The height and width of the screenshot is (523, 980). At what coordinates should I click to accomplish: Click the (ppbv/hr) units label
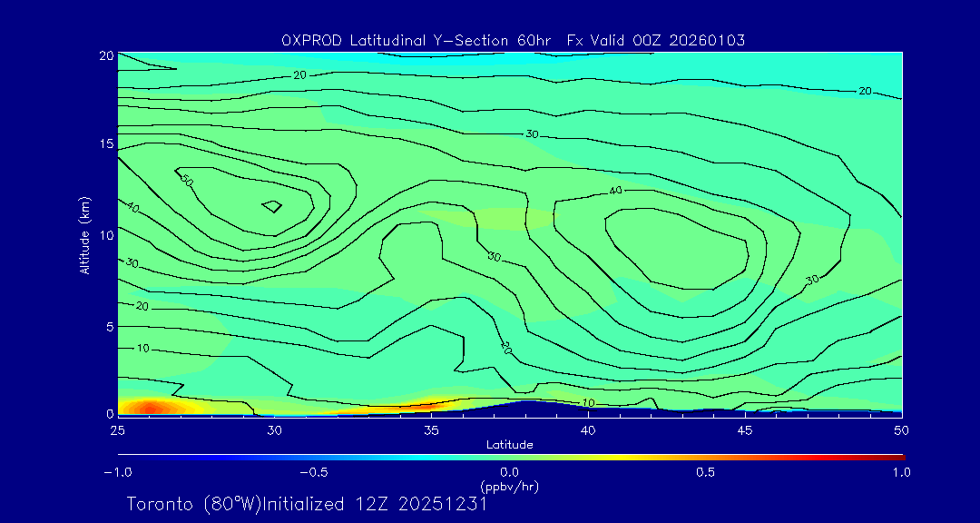click(x=509, y=486)
